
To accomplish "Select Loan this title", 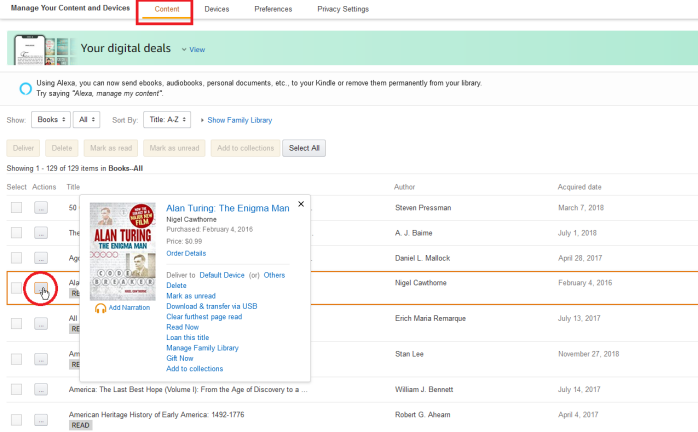I will [x=187, y=338].
